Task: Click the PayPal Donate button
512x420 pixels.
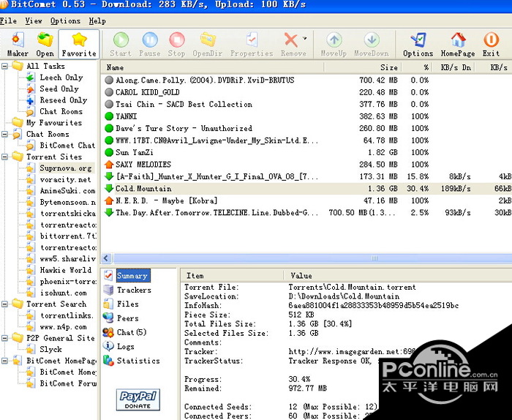Action: 138,400
